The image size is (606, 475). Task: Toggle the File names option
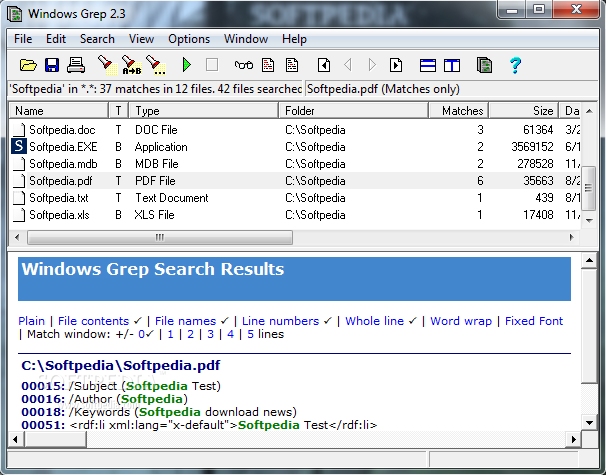coord(185,321)
